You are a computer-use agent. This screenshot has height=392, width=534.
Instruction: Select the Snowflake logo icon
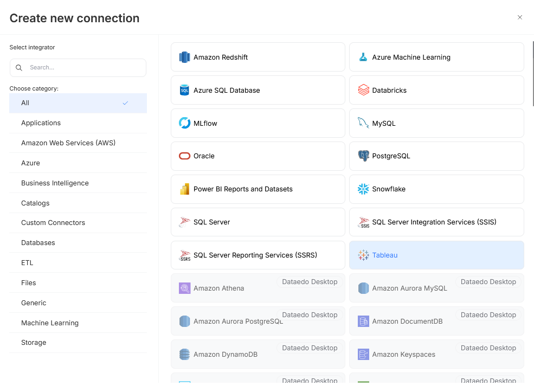(x=363, y=189)
